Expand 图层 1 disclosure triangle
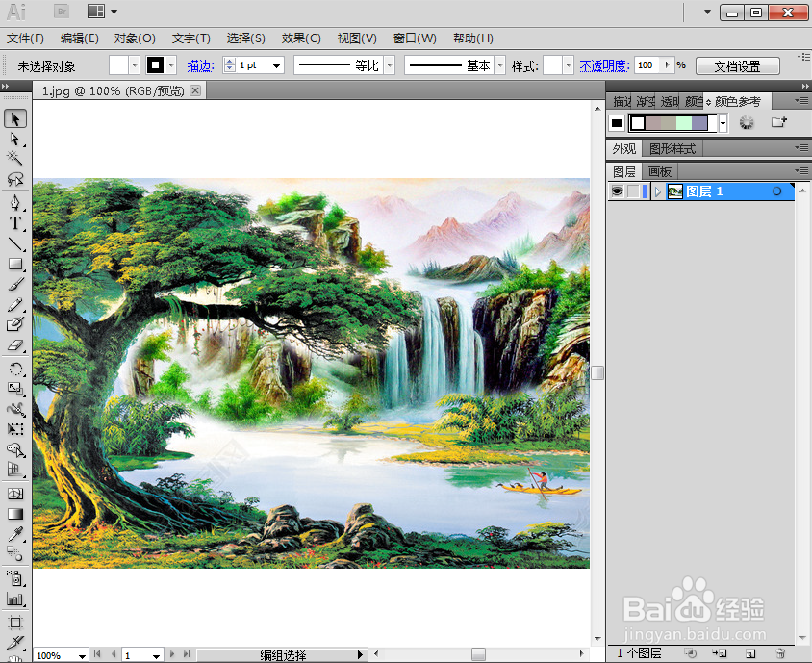This screenshot has height=663, width=812. [658, 191]
